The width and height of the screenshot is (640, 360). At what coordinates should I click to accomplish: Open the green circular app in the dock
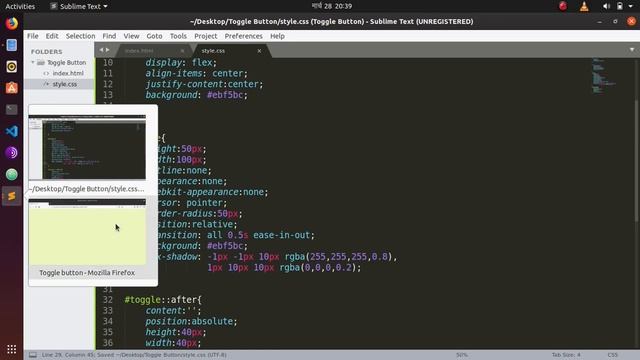pyautogui.click(x=11, y=174)
